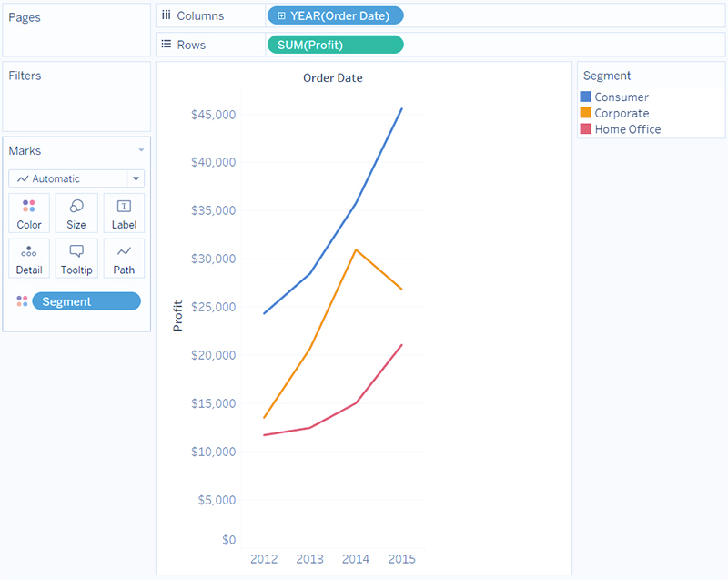Open the Detail marks card
This screenshot has height=580, width=728.
[29, 259]
